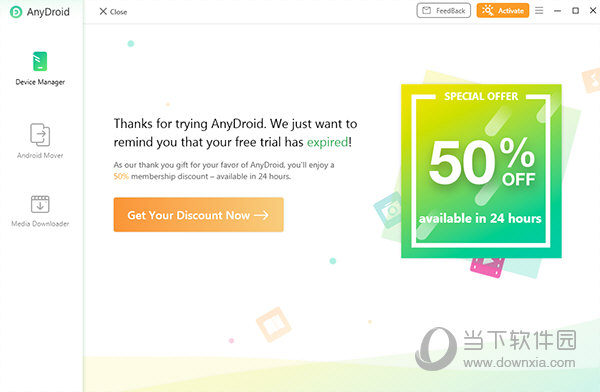Select the Media Downloader label
This screenshot has height=392, width=600.
(x=40, y=224)
